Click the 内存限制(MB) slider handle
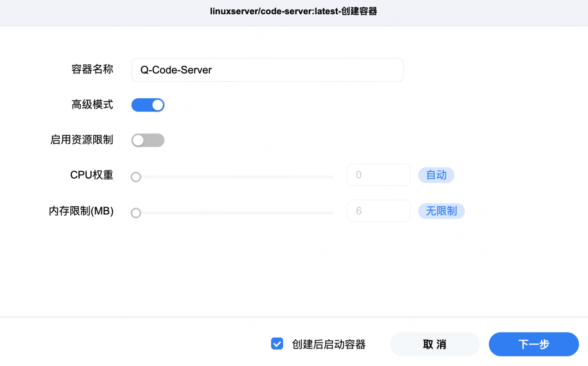The width and height of the screenshot is (588, 366). pyautogui.click(x=136, y=213)
